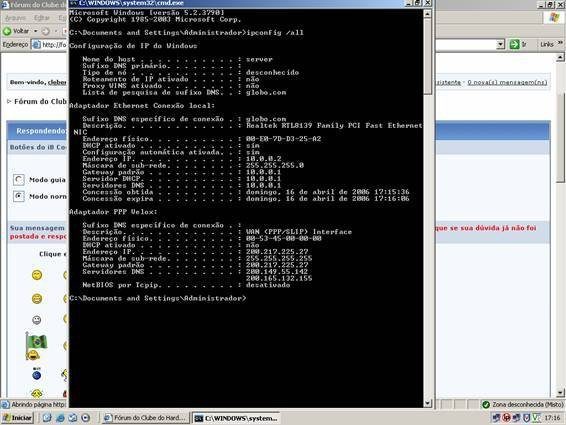
Task: Open the 0 nova(s) mensagem(ns) link
Action: click(x=507, y=83)
